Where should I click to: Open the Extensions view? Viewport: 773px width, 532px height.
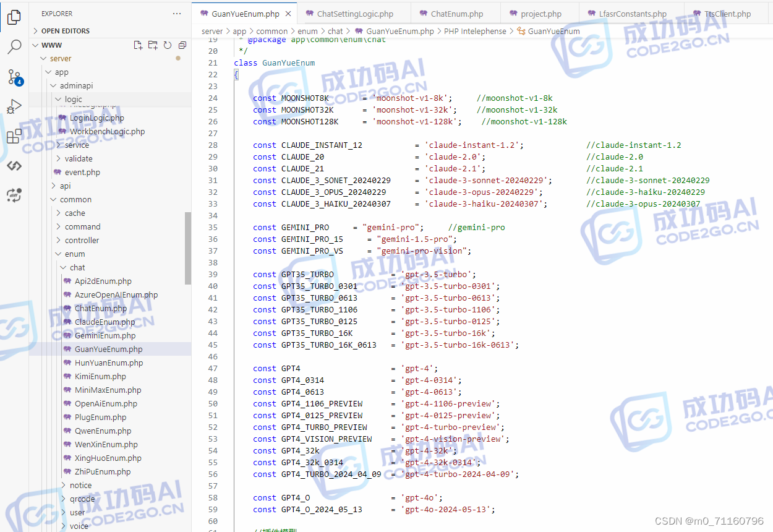tap(14, 136)
